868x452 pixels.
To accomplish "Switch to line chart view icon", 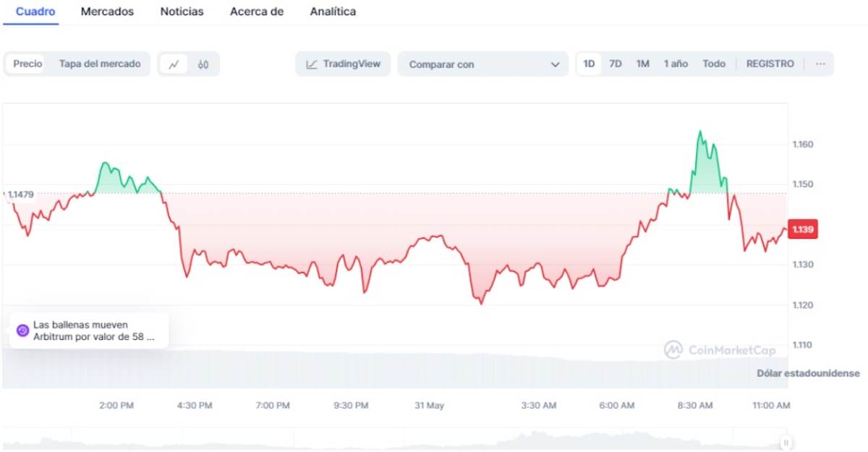I will (174, 64).
